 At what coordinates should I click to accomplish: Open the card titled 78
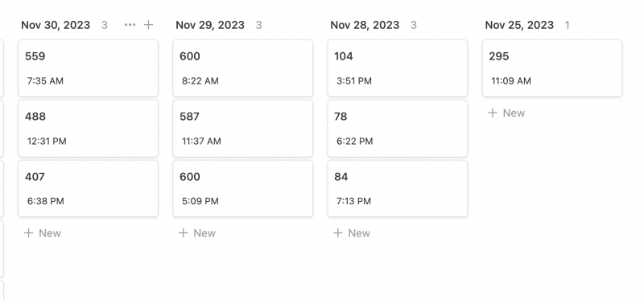[398, 129]
